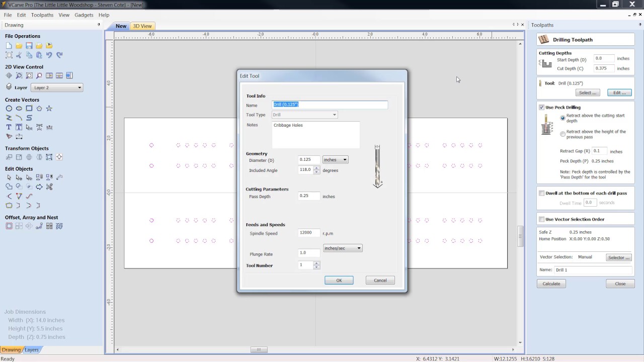The height and width of the screenshot is (362, 644).
Task: Click the Cut Depth (C) input field
Action: [604, 68]
